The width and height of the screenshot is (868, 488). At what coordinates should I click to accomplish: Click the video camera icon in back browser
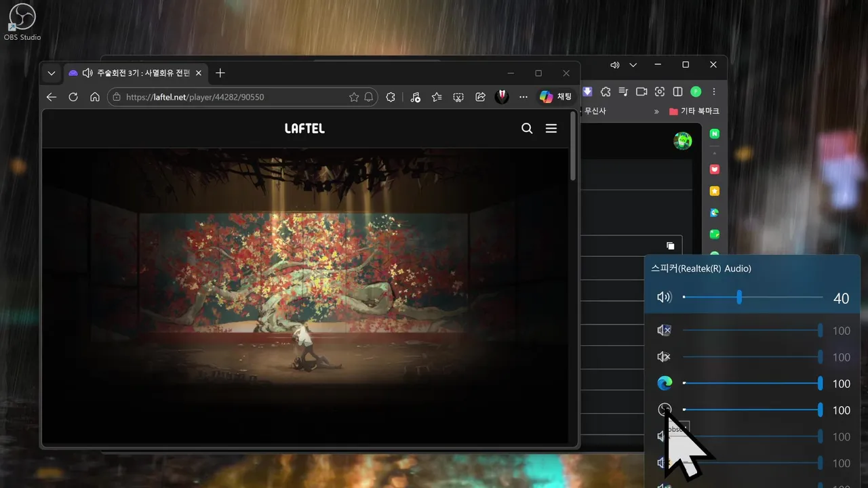642,91
